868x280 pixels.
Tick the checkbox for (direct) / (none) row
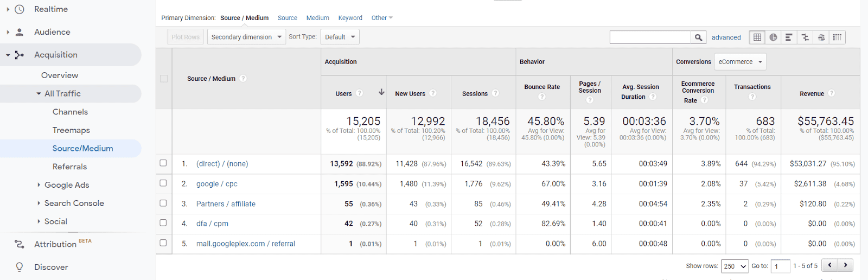(x=163, y=163)
